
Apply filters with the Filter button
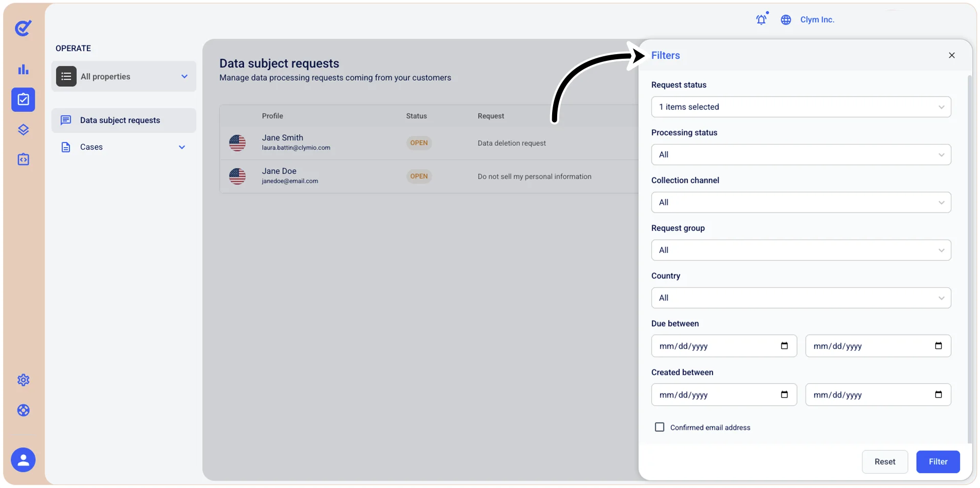pyautogui.click(x=938, y=462)
